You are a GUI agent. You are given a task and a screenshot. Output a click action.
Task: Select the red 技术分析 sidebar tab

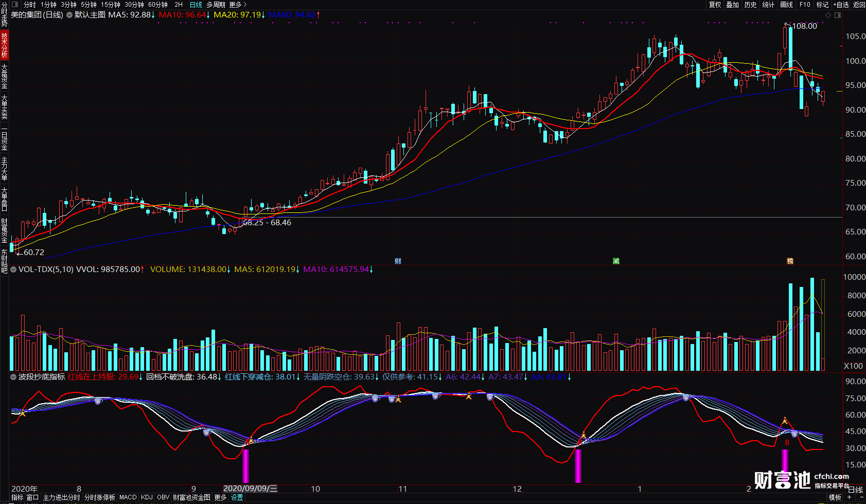4,45
